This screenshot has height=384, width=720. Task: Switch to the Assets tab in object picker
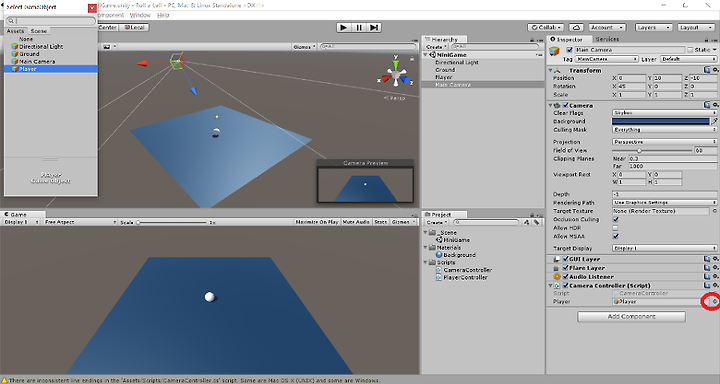(15, 31)
